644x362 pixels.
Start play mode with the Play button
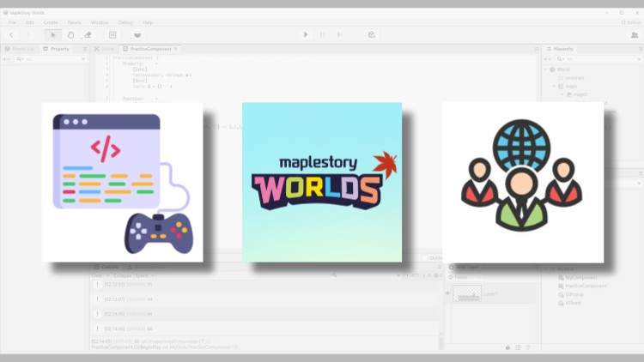pos(306,35)
